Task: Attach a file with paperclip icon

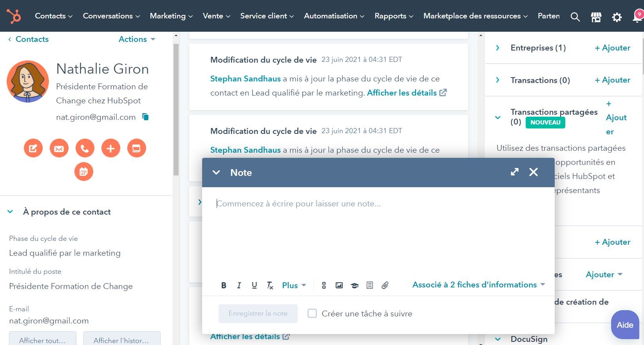Action: (x=385, y=285)
